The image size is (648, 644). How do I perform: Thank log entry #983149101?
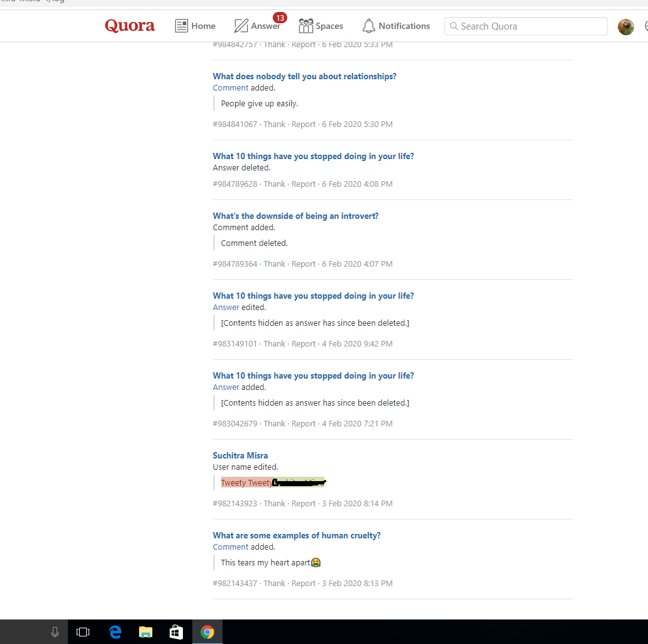[275, 343]
